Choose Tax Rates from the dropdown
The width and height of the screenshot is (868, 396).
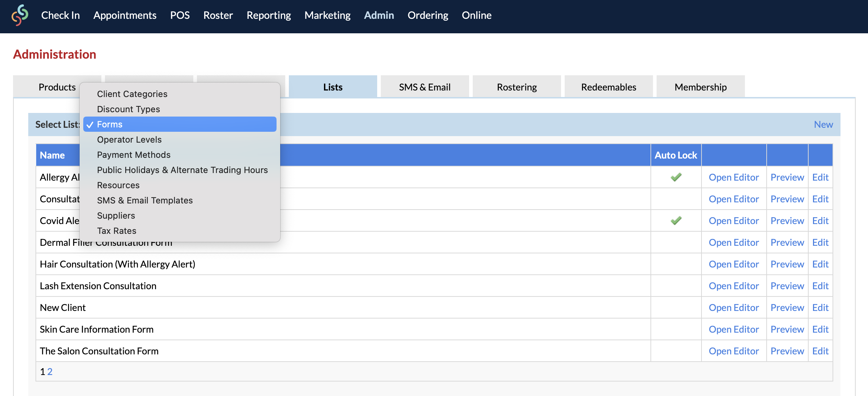tap(180, 231)
